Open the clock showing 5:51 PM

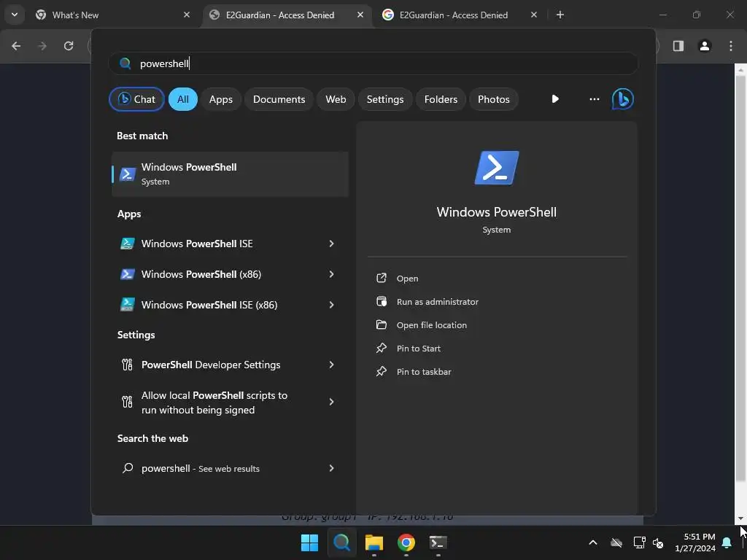tap(695, 542)
